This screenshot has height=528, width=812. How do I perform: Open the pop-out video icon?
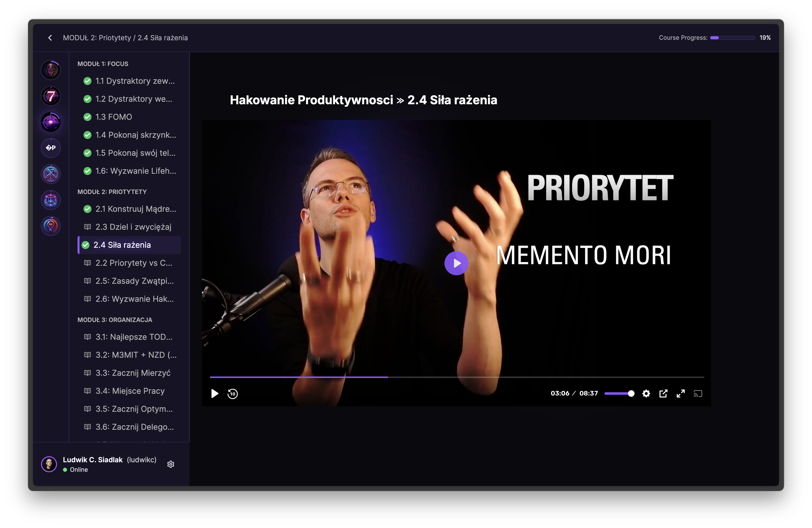[663, 393]
